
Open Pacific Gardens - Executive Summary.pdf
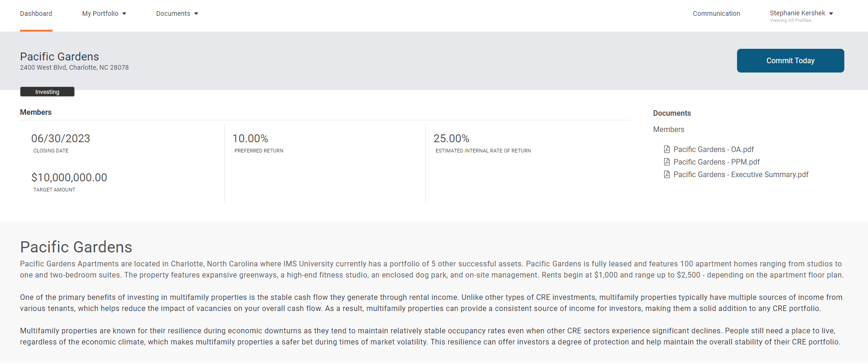point(741,174)
